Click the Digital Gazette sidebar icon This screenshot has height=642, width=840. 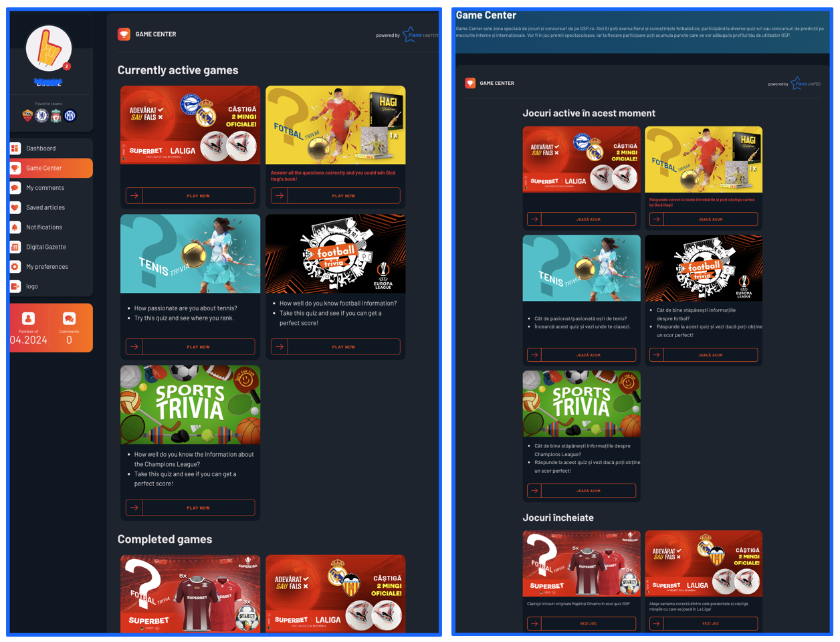15,247
